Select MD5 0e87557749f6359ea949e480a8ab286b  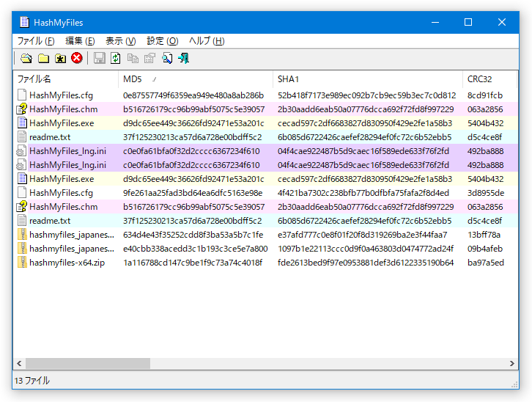tap(193, 95)
